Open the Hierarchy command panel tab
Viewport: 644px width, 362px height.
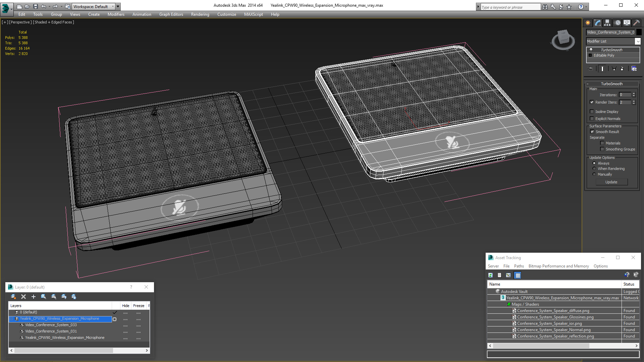click(x=607, y=23)
